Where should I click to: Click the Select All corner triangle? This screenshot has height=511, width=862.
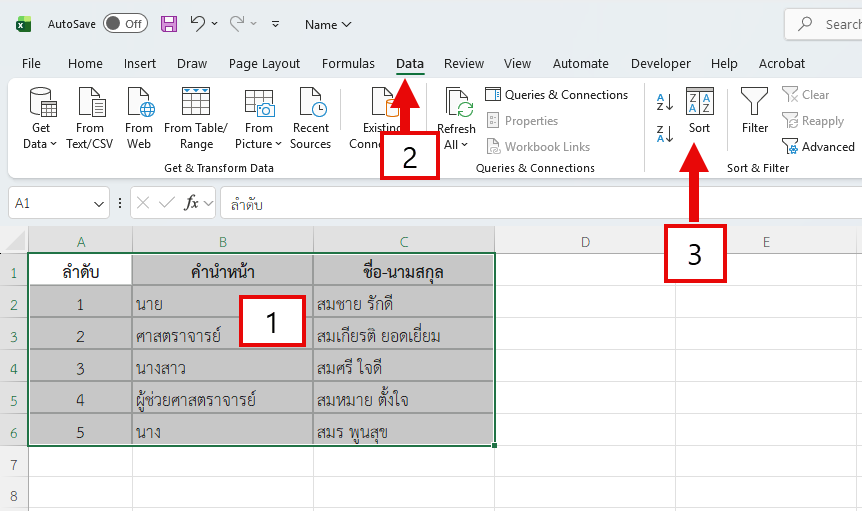[x=14, y=241]
